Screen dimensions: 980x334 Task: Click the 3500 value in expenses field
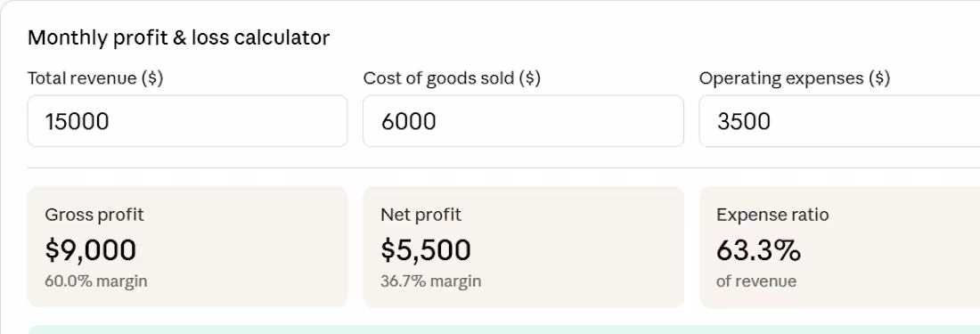click(744, 121)
